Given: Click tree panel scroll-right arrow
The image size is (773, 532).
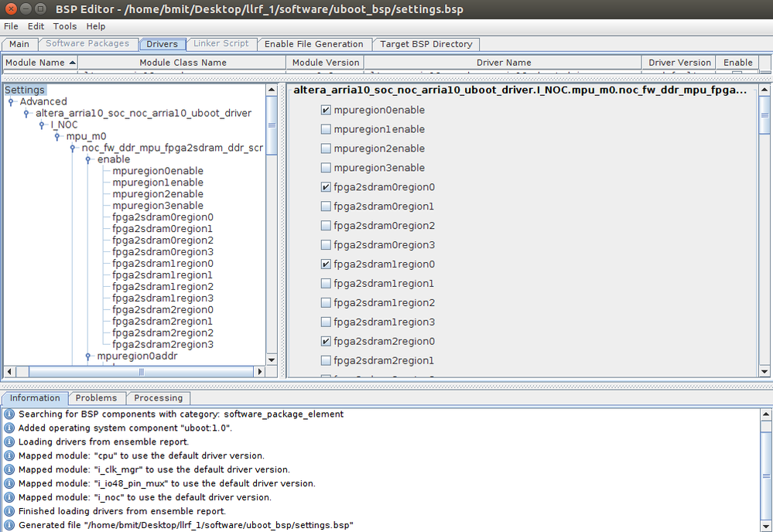Looking at the screenshot, I should coord(260,371).
